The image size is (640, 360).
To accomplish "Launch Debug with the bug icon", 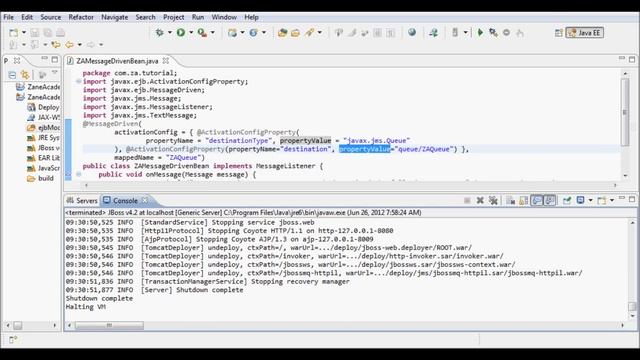I will point(160,33).
